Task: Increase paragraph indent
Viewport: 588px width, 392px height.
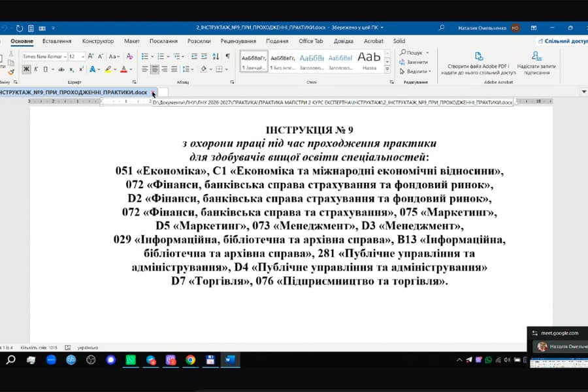Action: tap(204, 56)
